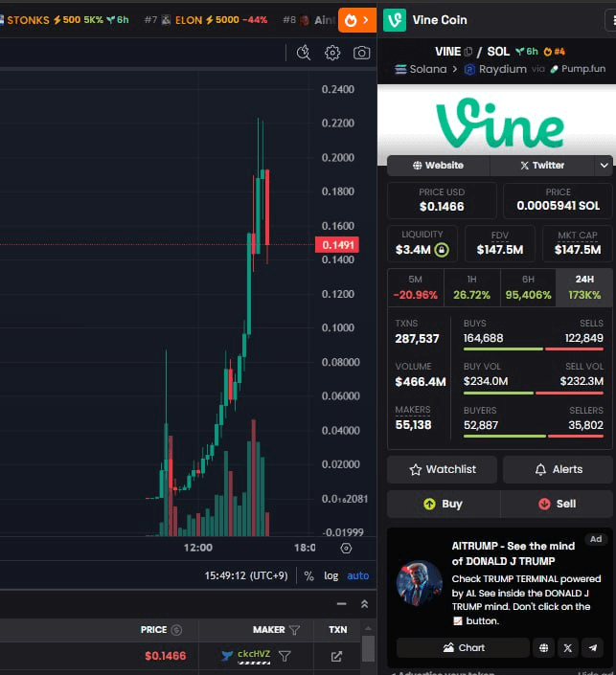
Task: Click the #4 trending rank badge
Action: [x=554, y=52]
